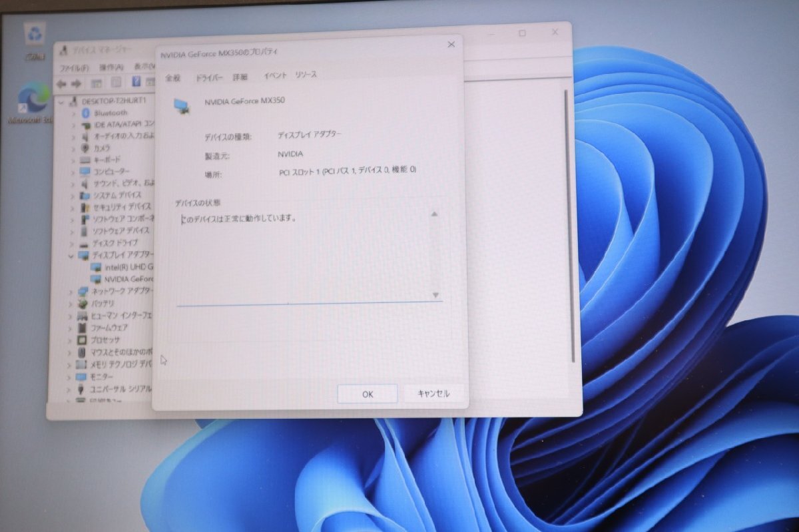The image size is (799, 532).
Task: Switch to the イベント tab
Action: coord(275,75)
